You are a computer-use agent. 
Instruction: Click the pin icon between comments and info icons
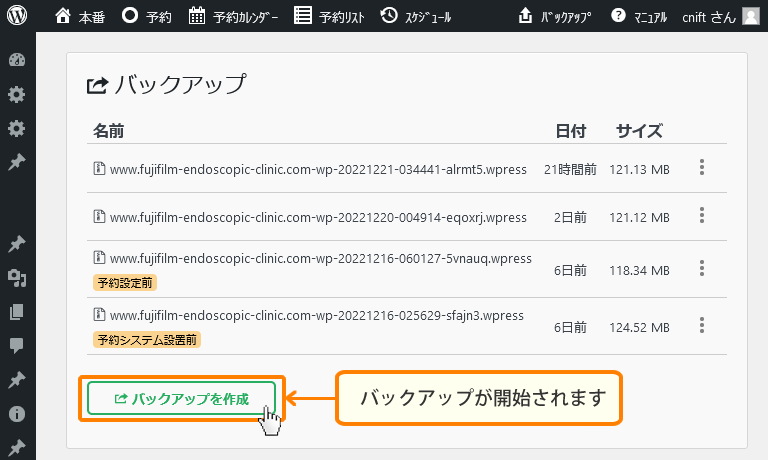pos(17,380)
